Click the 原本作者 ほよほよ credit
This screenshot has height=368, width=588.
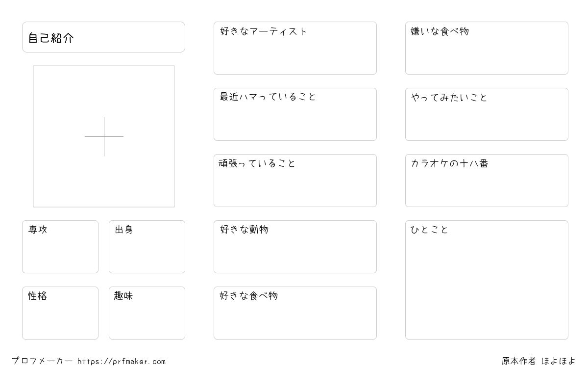pos(539,361)
